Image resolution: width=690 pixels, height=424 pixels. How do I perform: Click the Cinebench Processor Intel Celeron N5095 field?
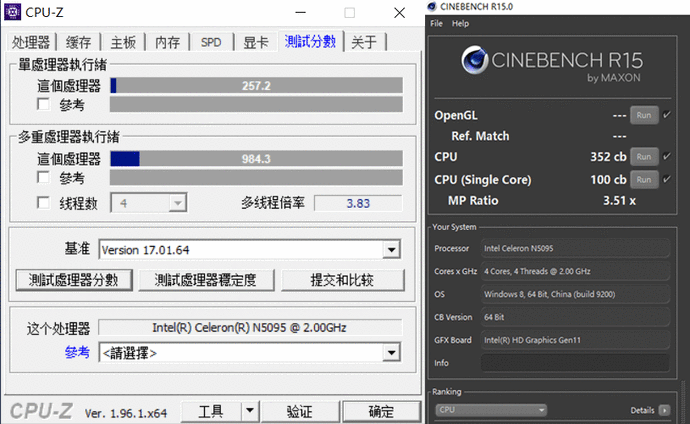(576, 249)
